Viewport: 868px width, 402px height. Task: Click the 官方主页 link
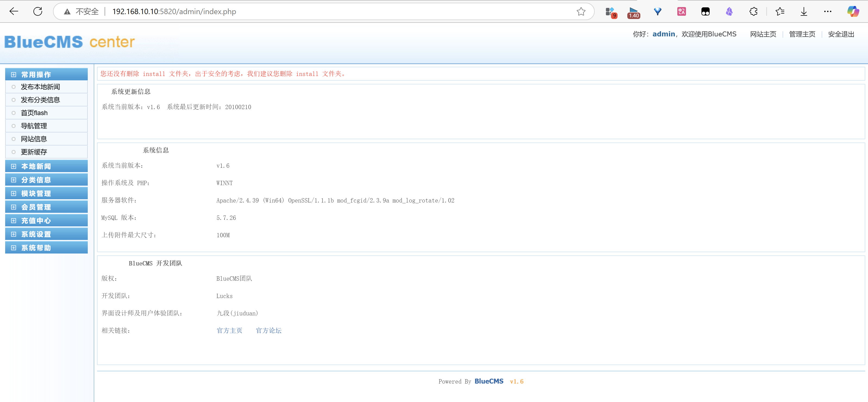click(x=229, y=331)
